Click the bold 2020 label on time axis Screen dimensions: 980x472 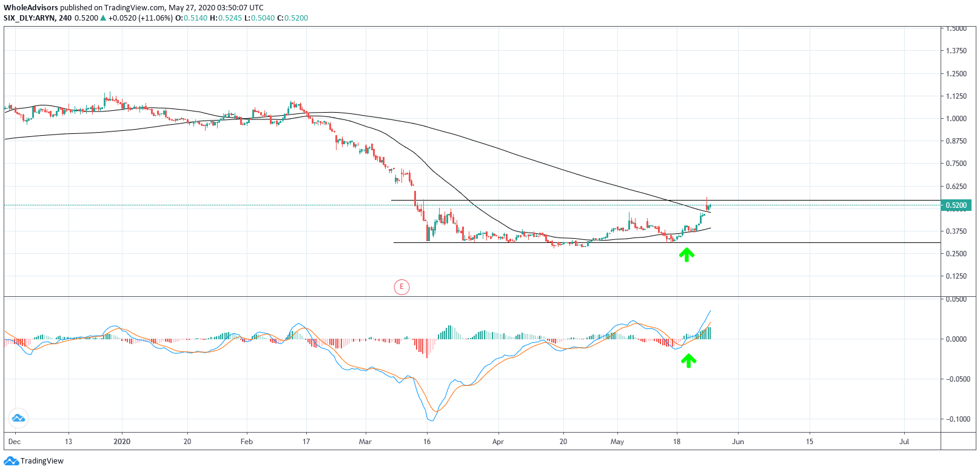pos(122,442)
